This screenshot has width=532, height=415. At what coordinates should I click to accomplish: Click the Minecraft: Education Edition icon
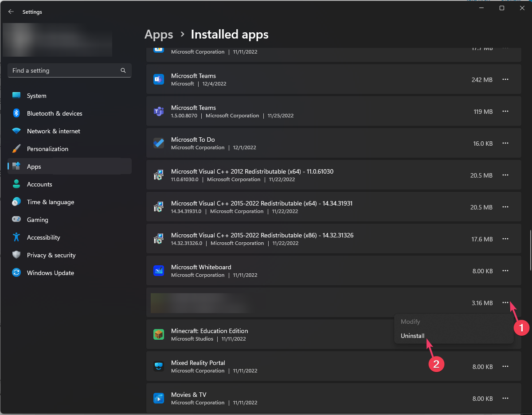click(x=159, y=334)
